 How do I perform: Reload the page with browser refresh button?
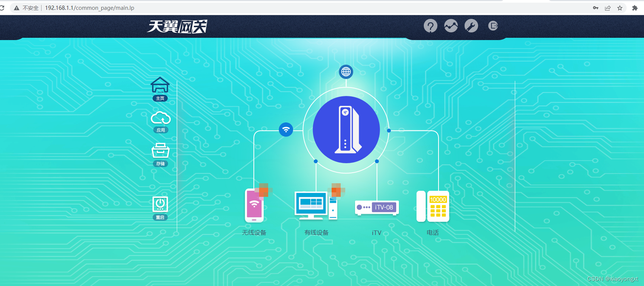pyautogui.click(x=2, y=8)
